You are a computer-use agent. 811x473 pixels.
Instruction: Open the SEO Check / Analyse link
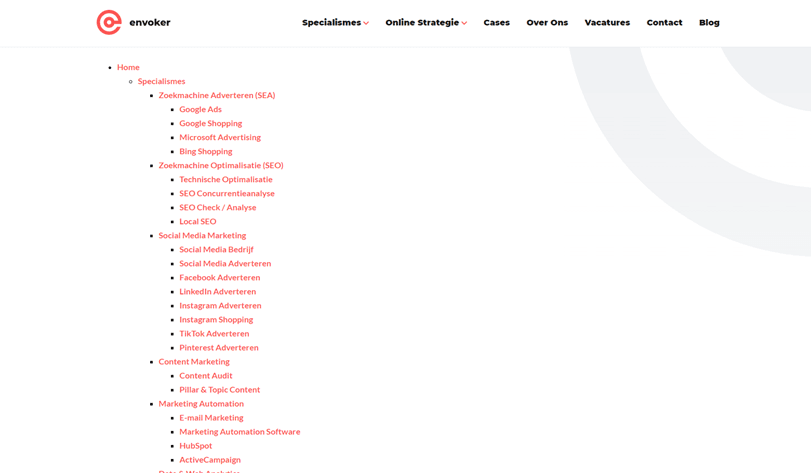[218, 207]
